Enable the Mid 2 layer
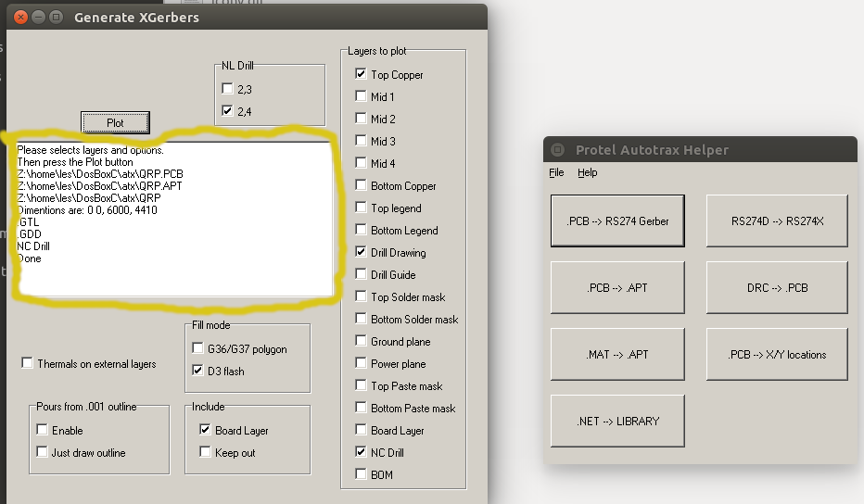864x504 pixels. tap(361, 118)
